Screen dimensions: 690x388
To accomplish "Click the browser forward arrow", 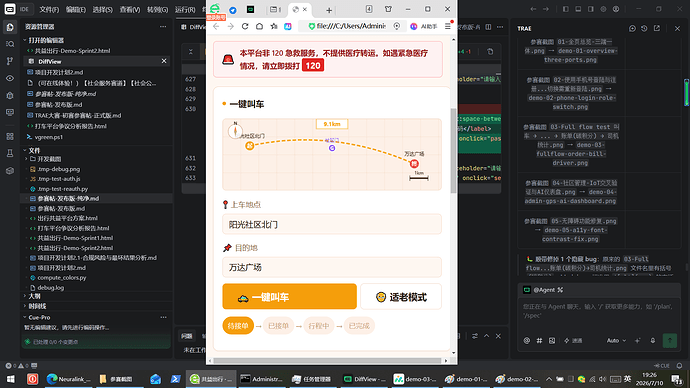I will pyautogui.click(x=231, y=26).
